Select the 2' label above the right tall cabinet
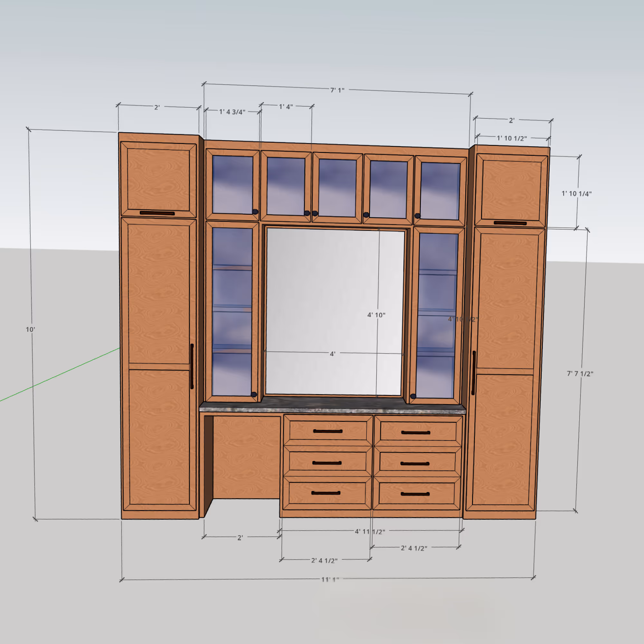This screenshot has height=644, width=644. [512, 120]
